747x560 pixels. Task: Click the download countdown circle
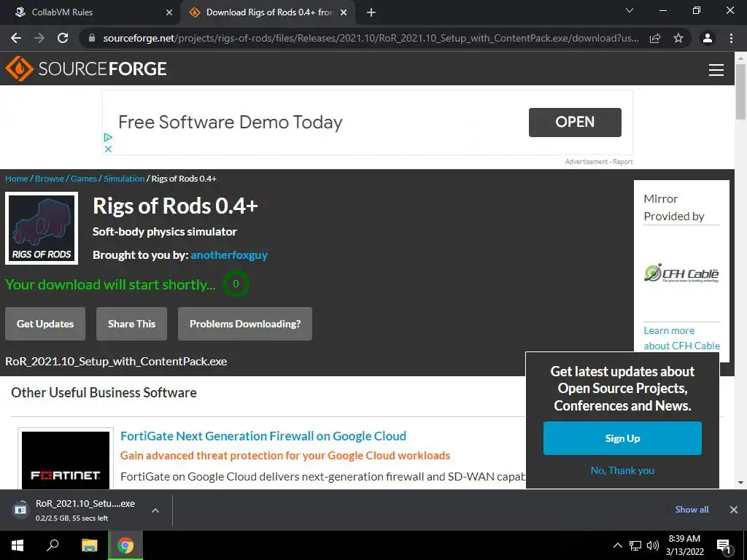(x=236, y=284)
